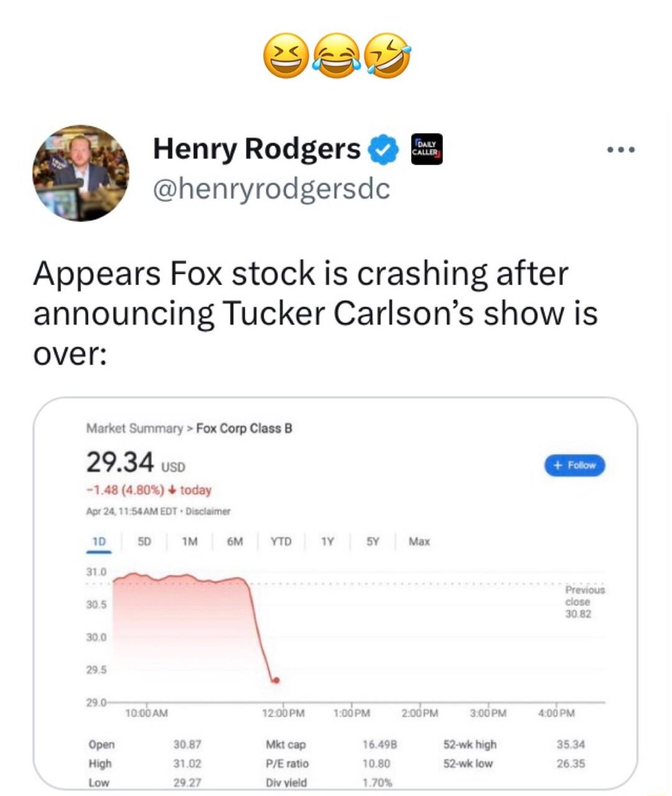The height and width of the screenshot is (796, 672).
Task: Switch to the 5D chart range tab
Action: tap(144, 541)
